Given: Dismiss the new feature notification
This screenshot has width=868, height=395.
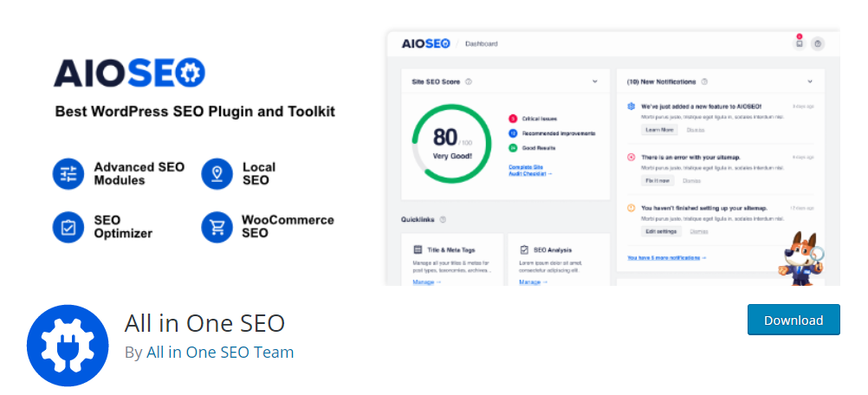Looking at the screenshot, I should (x=696, y=130).
